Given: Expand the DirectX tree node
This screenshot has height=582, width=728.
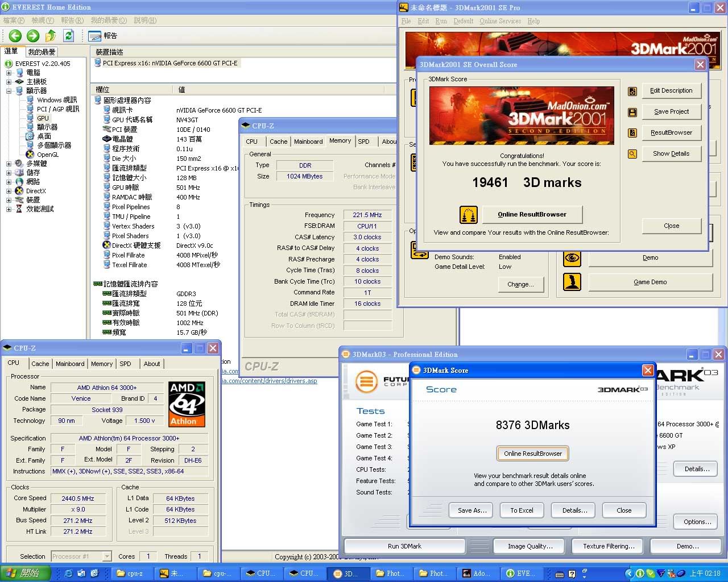Looking at the screenshot, I should (x=9, y=191).
